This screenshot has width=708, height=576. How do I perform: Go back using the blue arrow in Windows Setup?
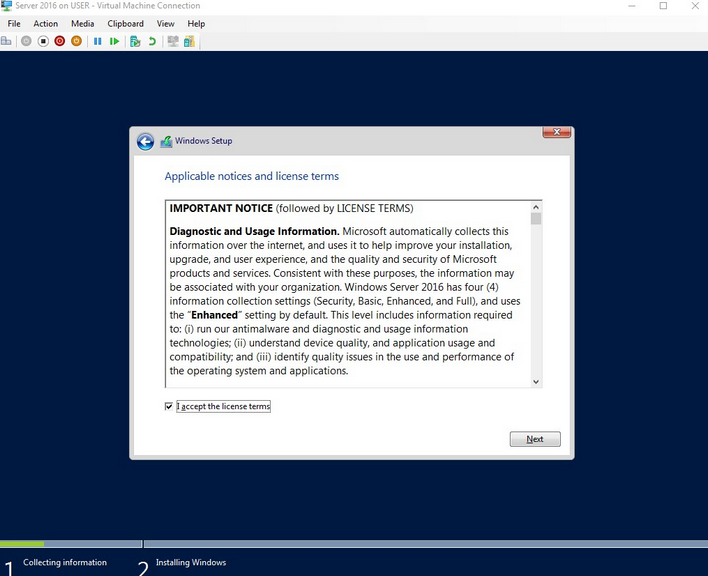coord(145,142)
